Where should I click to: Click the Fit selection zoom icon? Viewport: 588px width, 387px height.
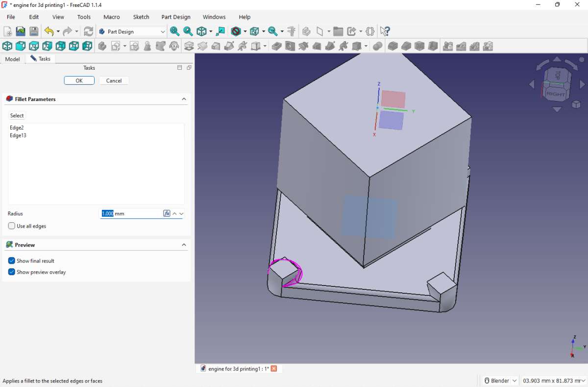(x=188, y=31)
